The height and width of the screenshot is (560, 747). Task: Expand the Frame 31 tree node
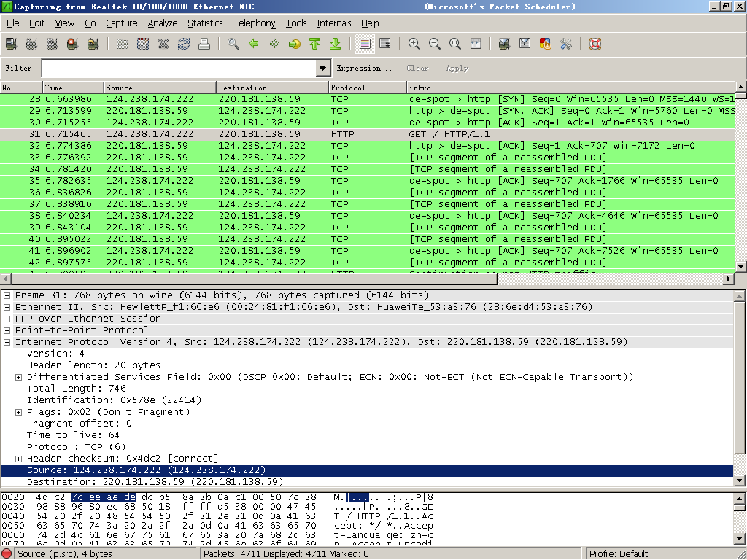(x=7, y=295)
